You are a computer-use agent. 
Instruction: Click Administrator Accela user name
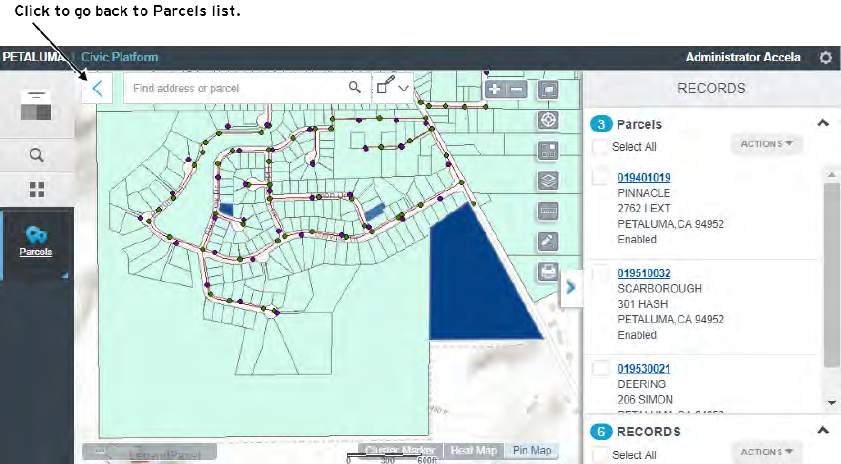pos(743,57)
